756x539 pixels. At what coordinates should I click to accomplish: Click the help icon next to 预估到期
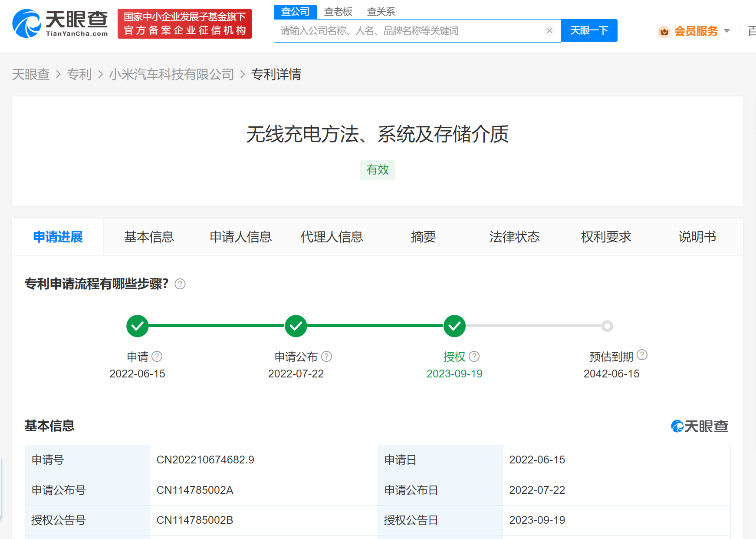click(x=642, y=355)
